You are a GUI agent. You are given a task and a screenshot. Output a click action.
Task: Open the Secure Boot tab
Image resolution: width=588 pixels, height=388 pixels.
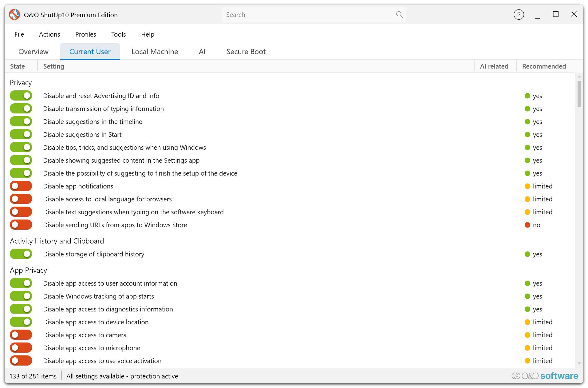(x=246, y=51)
